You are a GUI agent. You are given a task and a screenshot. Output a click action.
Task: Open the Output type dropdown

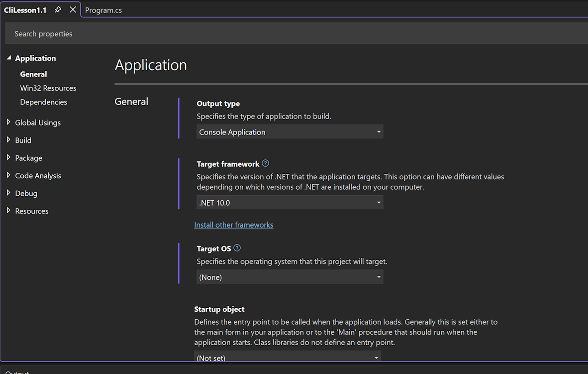tap(290, 132)
